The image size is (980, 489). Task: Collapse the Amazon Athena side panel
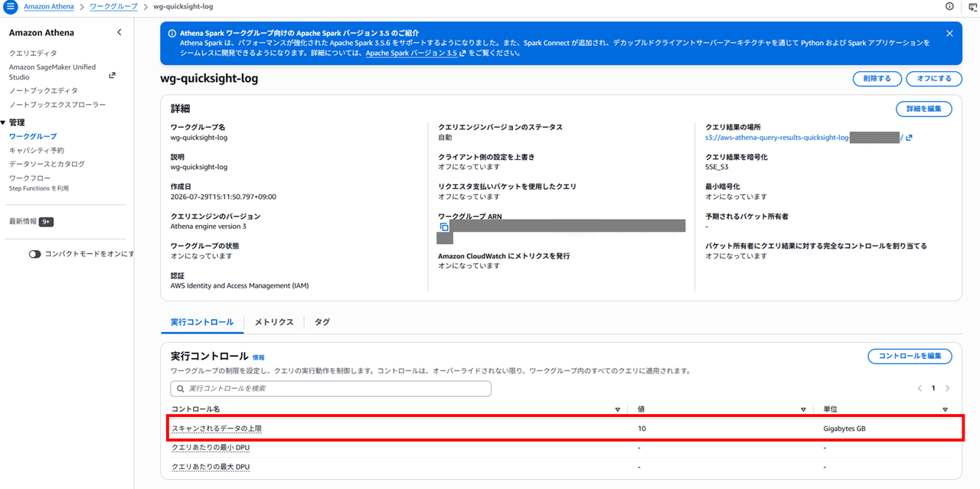119,32
